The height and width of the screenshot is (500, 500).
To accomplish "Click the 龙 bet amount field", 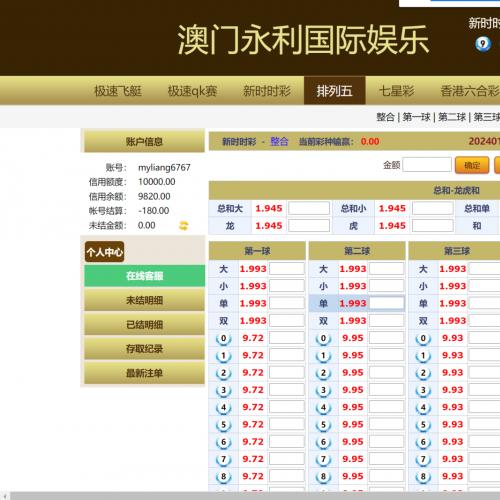I will pyautogui.click(x=309, y=226).
